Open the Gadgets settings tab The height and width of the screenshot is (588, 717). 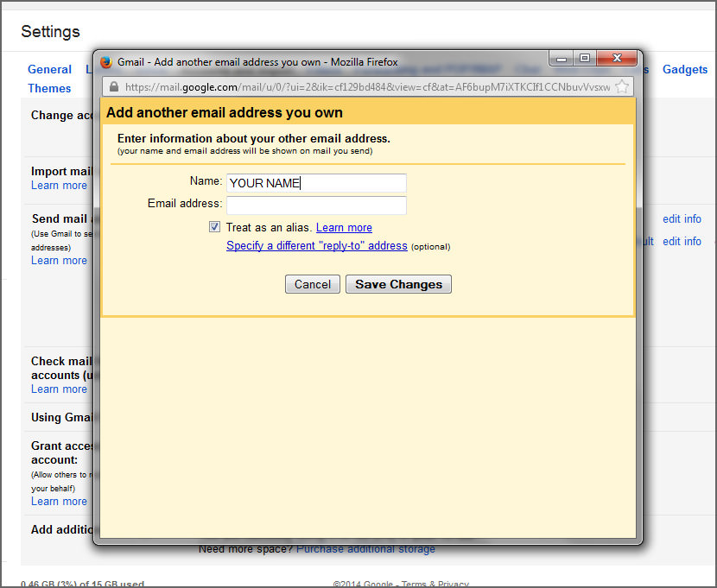(x=684, y=69)
